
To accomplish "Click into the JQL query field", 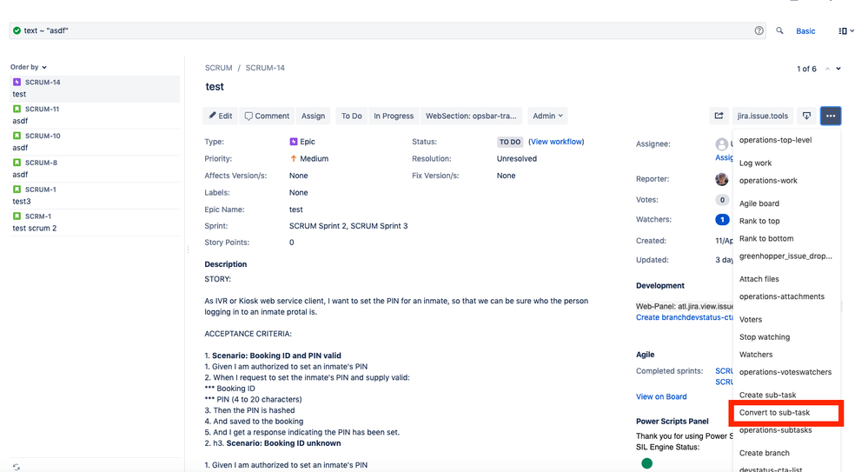I will coord(388,30).
